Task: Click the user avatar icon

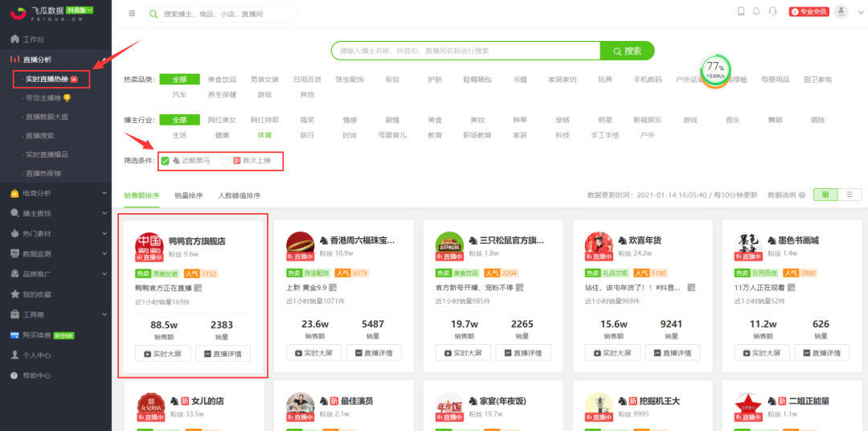Action: click(x=841, y=11)
